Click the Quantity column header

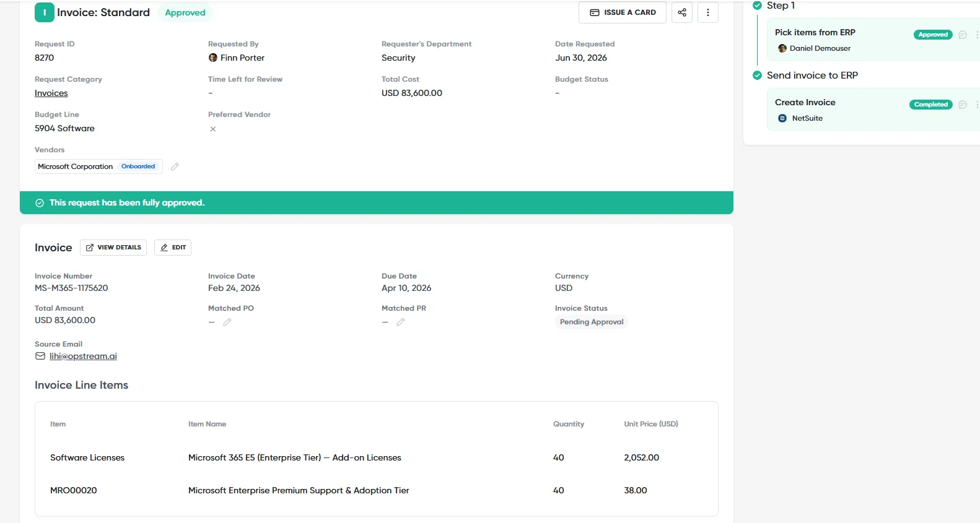coord(569,424)
